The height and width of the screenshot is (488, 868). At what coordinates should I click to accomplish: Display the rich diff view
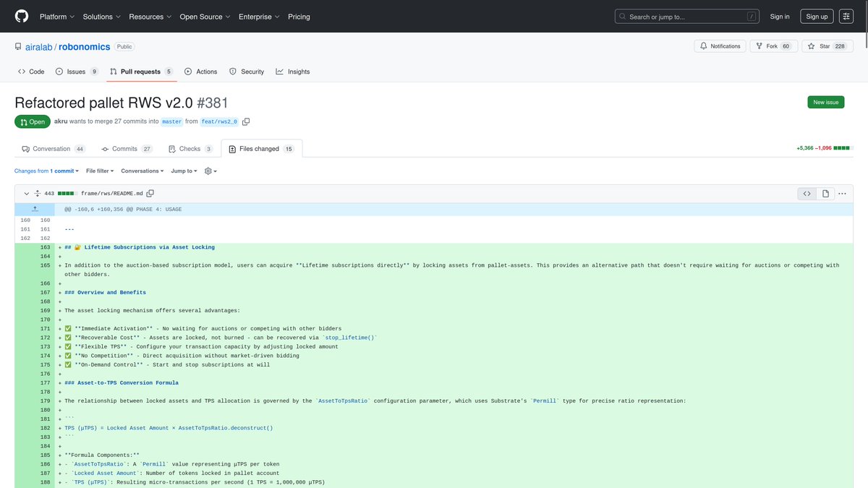(825, 194)
